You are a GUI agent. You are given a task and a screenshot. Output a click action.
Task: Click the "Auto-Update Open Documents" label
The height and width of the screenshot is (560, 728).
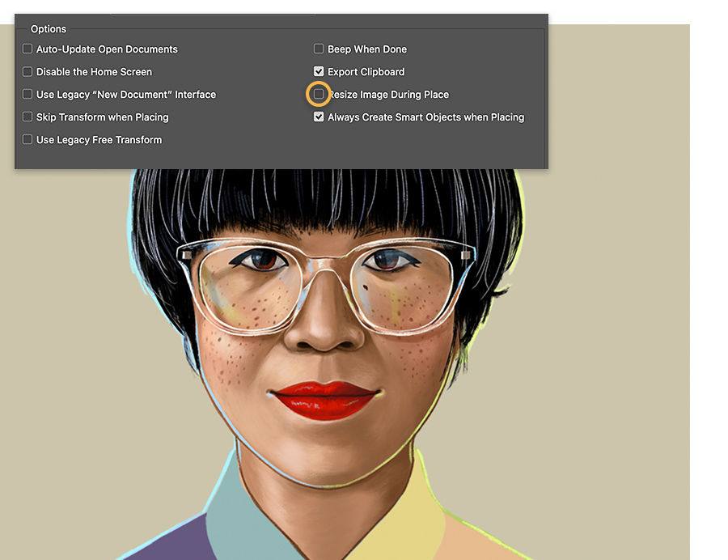(106, 49)
